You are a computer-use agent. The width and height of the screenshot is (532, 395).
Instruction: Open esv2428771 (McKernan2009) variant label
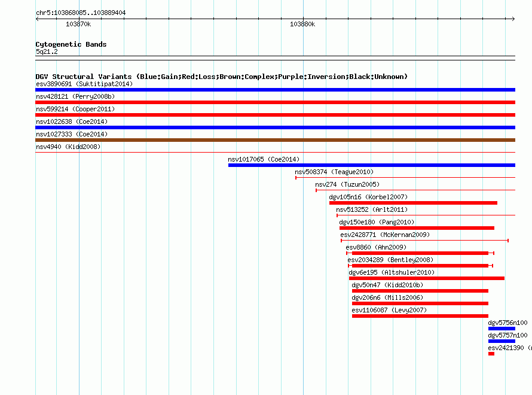(x=385, y=235)
